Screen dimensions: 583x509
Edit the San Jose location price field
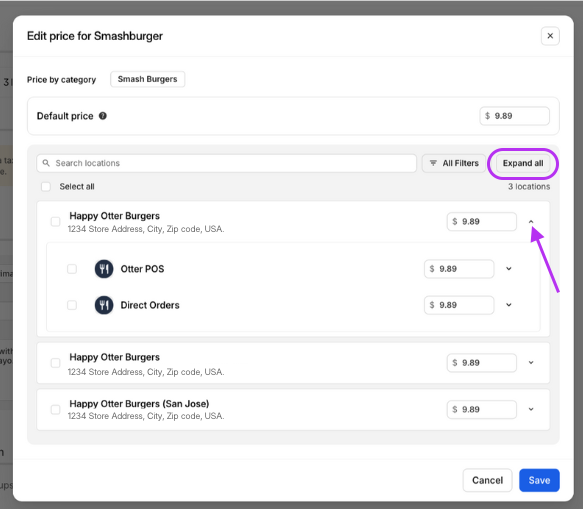click(481, 409)
